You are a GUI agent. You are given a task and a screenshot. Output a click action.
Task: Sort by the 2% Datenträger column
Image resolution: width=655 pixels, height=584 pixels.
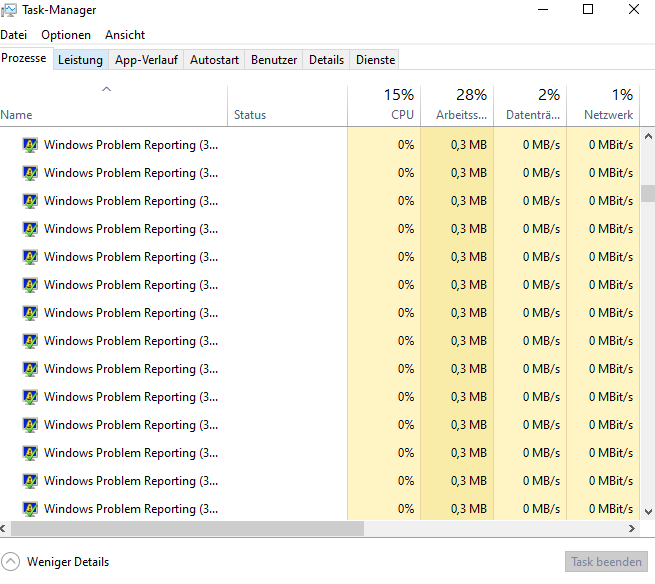coord(530,106)
